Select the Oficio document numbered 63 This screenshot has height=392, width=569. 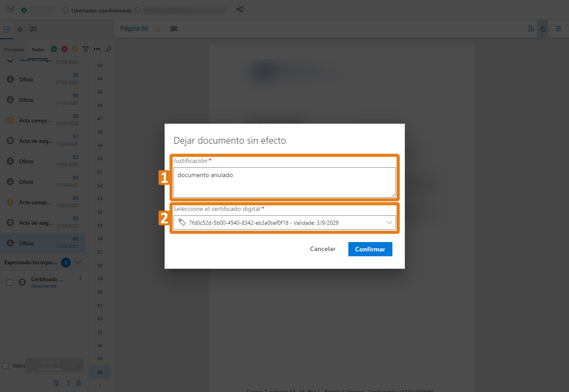coord(43,182)
